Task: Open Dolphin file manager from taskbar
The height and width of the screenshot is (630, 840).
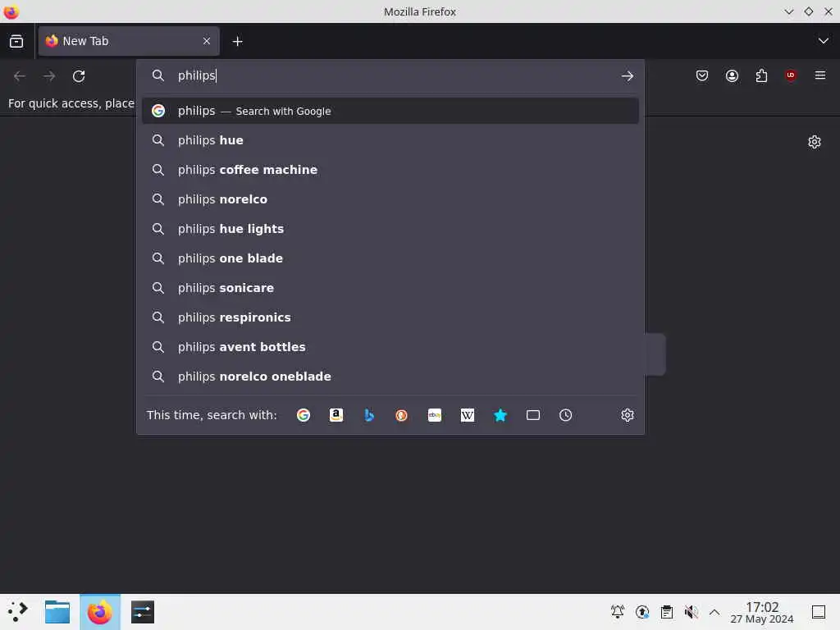Action: (57, 612)
